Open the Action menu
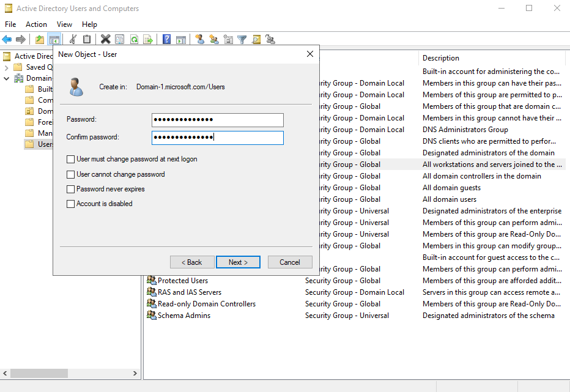The height and width of the screenshot is (392, 570). [x=36, y=24]
